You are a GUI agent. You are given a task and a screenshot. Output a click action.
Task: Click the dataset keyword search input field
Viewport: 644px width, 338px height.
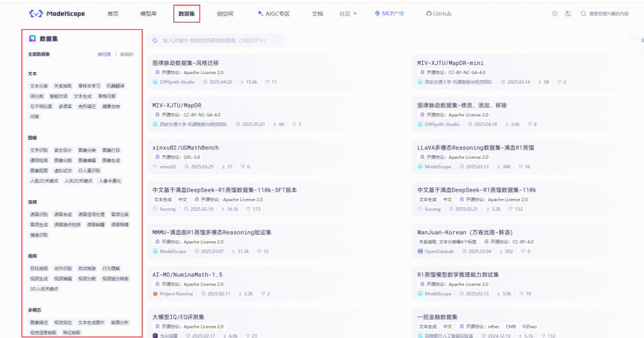point(216,40)
